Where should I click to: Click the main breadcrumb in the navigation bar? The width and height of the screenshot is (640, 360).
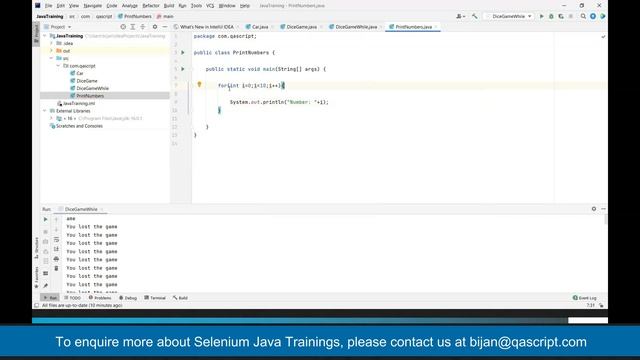click(165, 16)
